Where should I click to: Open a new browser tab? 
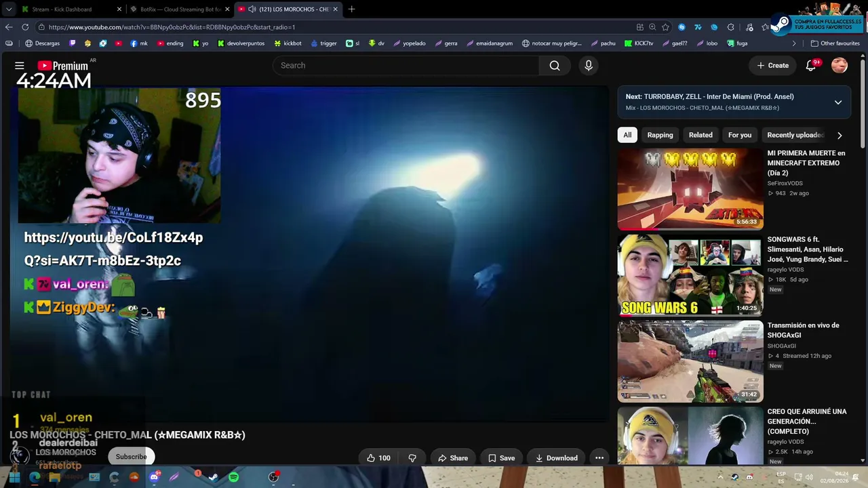[x=351, y=9]
